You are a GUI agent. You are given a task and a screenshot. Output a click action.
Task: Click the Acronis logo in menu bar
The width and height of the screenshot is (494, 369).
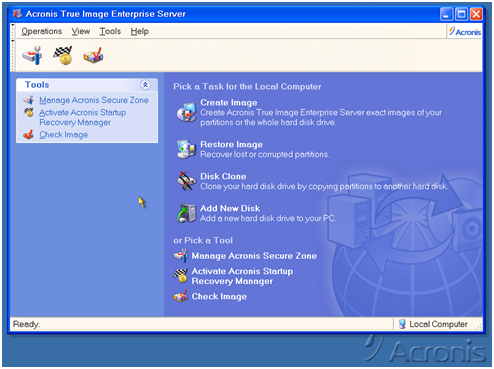pyautogui.click(x=464, y=32)
